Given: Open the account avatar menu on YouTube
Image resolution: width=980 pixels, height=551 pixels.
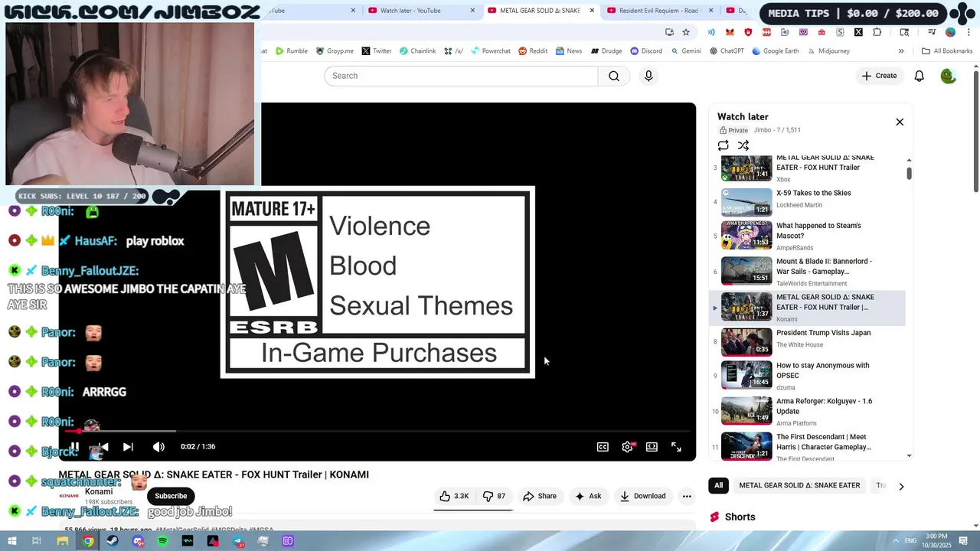Looking at the screenshot, I should [x=948, y=76].
